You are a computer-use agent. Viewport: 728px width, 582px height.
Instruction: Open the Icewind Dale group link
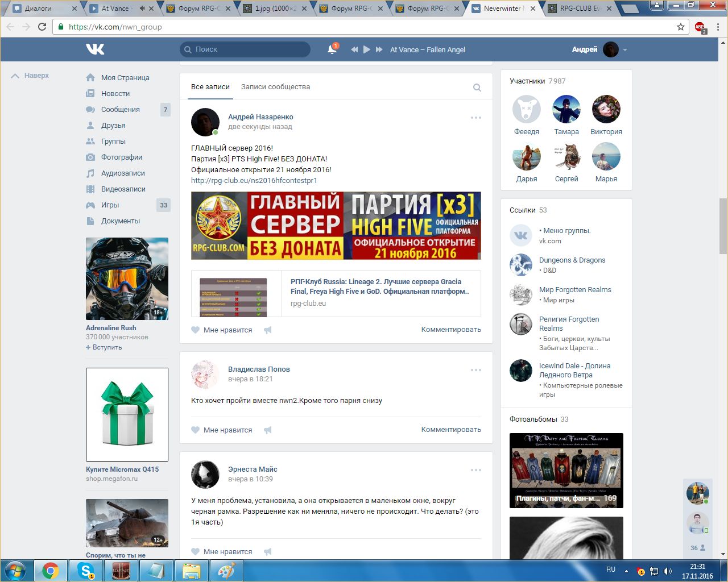[574, 371]
